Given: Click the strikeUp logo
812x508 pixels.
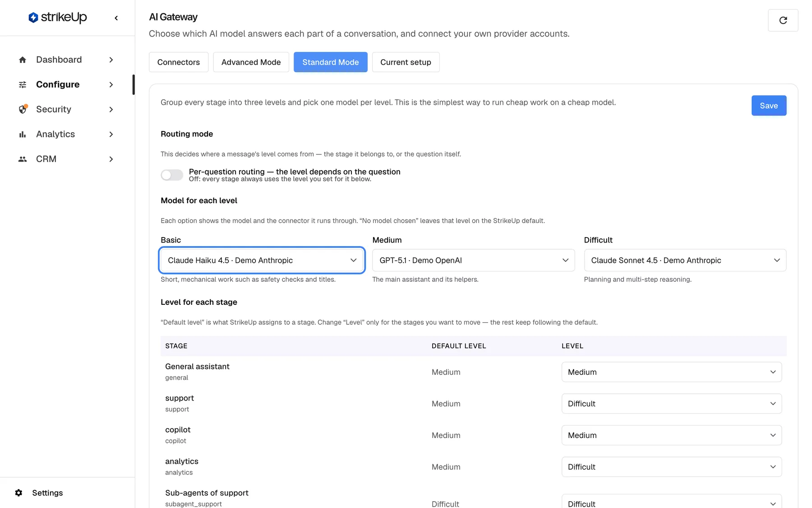Looking at the screenshot, I should click(x=57, y=18).
